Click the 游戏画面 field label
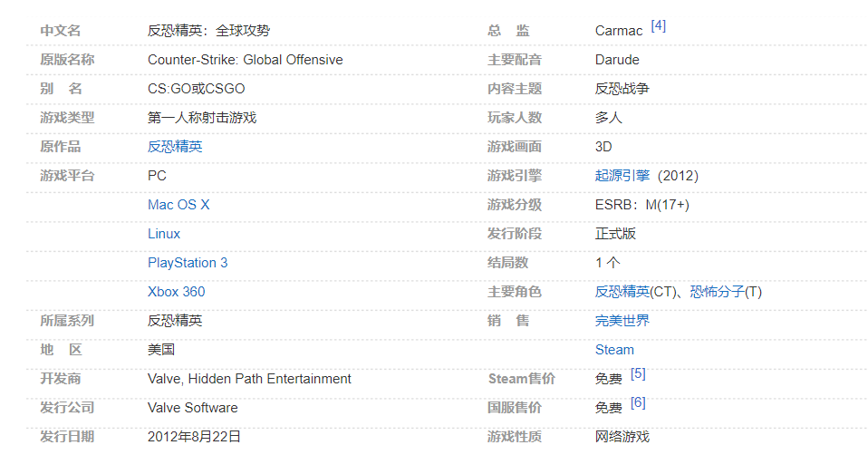Screen dimensions: 868x474 click(515, 147)
